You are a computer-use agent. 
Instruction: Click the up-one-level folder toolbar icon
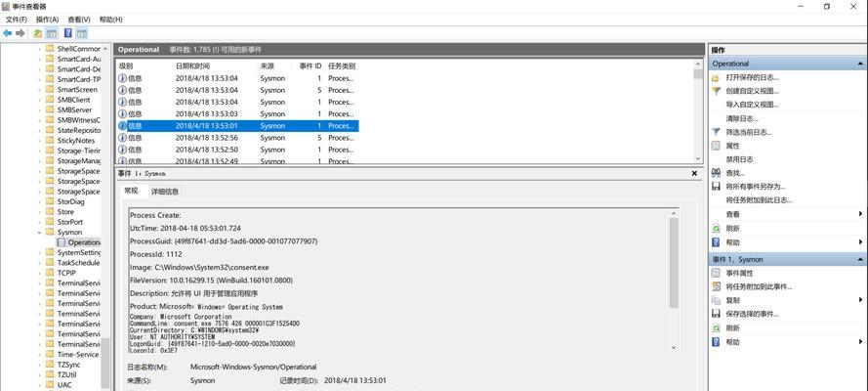[x=38, y=34]
